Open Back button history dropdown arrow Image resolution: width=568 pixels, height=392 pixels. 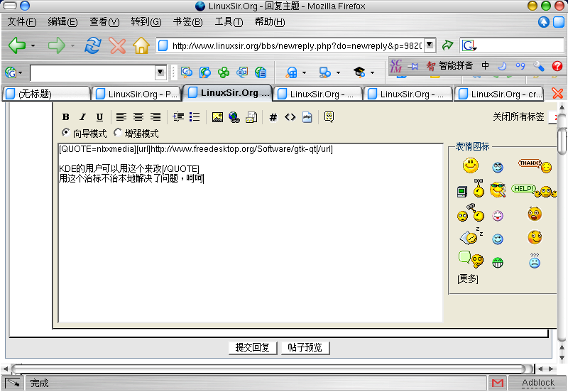pyautogui.click(x=33, y=45)
